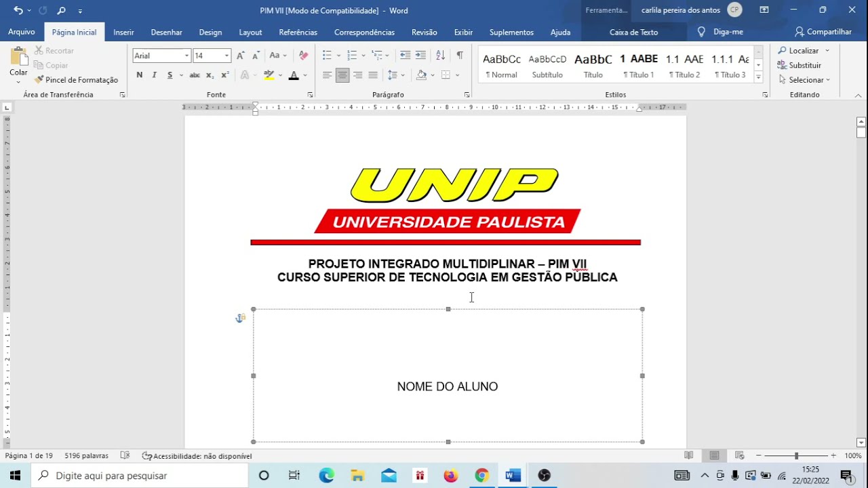Open the borders dropdown arrow
868x488 pixels.
click(x=458, y=75)
